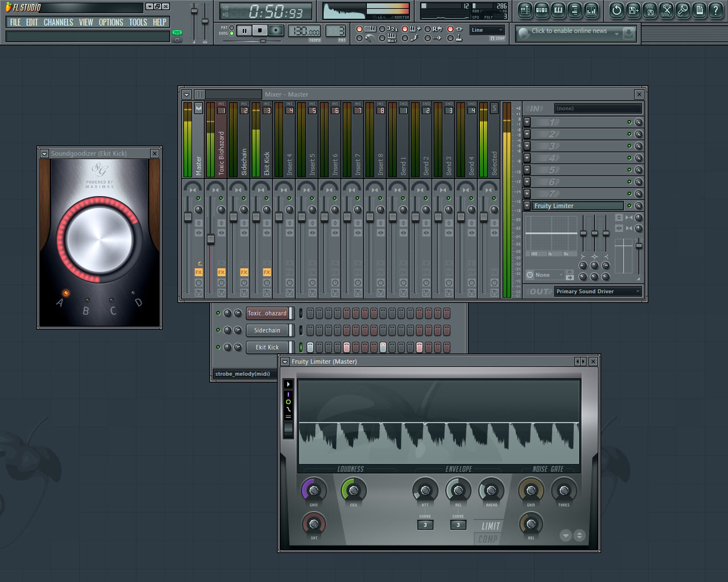Click the Fruity Limiter display play arrow

(288, 384)
